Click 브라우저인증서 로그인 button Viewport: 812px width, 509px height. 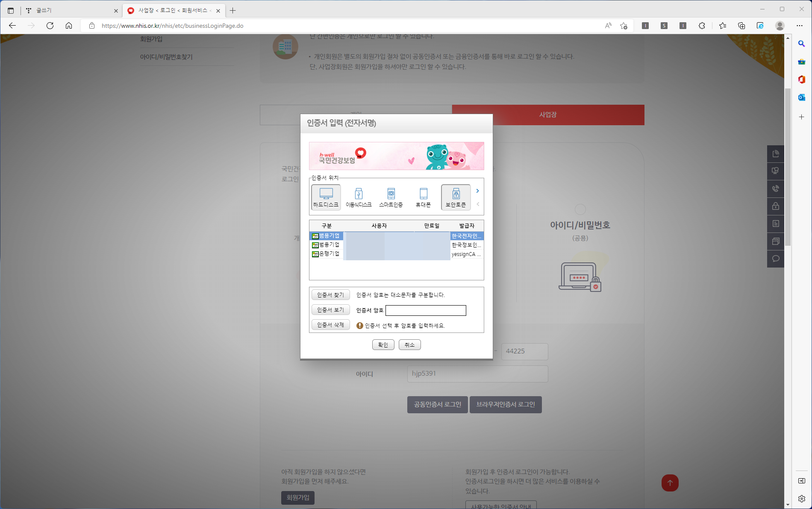point(506,404)
